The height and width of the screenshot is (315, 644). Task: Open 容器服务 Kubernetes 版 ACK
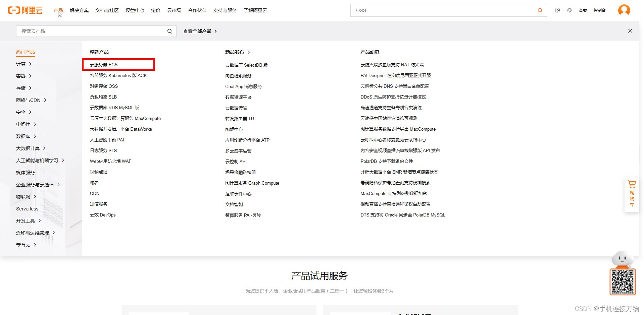click(x=118, y=75)
